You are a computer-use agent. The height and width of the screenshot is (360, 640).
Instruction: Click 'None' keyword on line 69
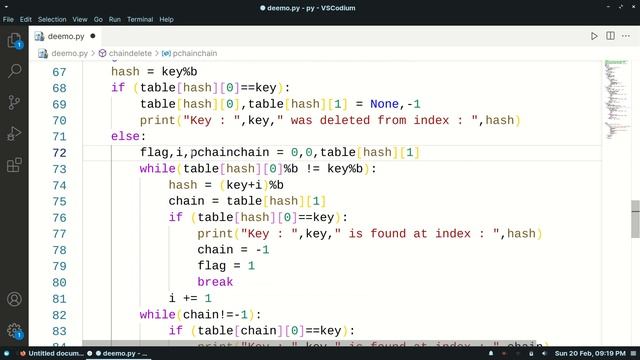384,104
